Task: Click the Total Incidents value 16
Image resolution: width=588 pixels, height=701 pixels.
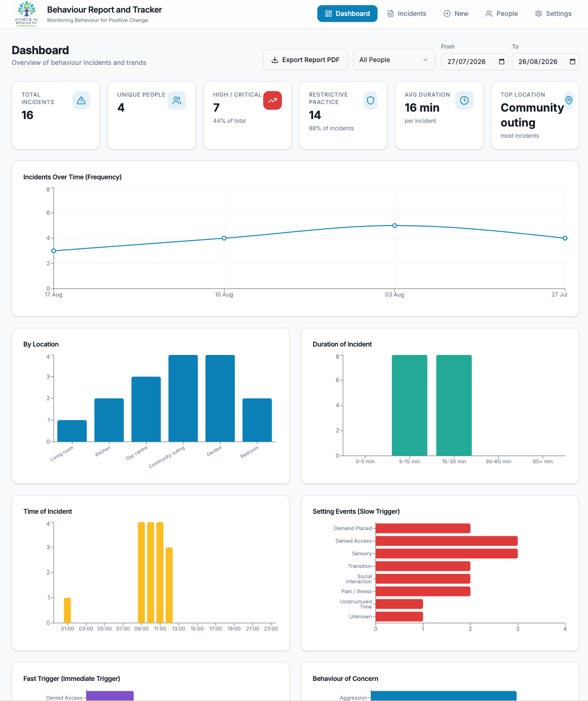Action: [28, 115]
